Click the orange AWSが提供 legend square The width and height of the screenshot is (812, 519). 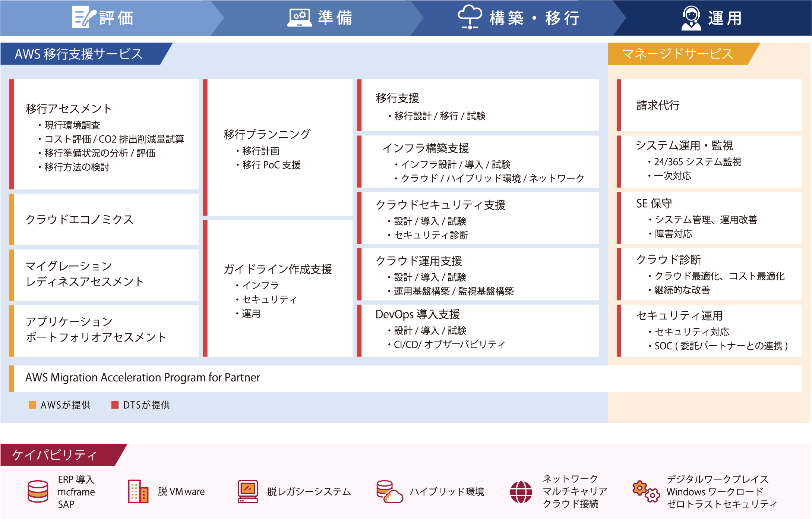tap(32, 405)
